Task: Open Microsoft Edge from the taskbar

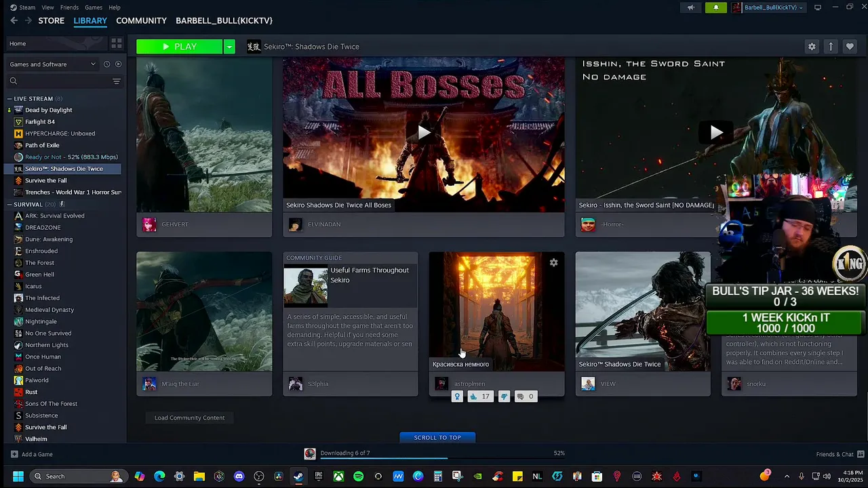Action: pos(159,476)
